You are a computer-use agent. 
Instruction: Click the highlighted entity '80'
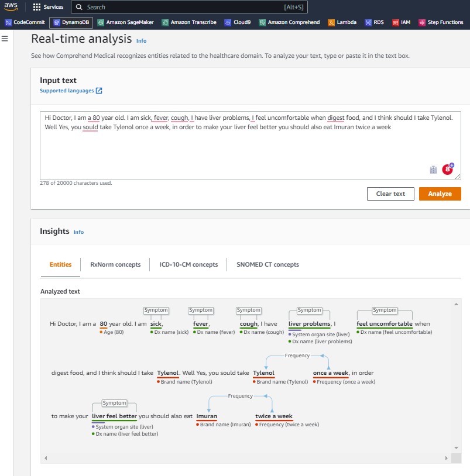[103, 323]
